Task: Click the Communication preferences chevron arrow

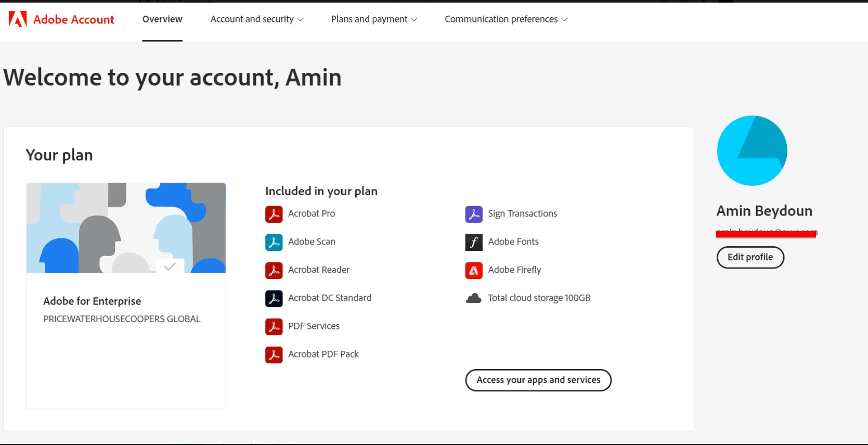Action: [564, 20]
